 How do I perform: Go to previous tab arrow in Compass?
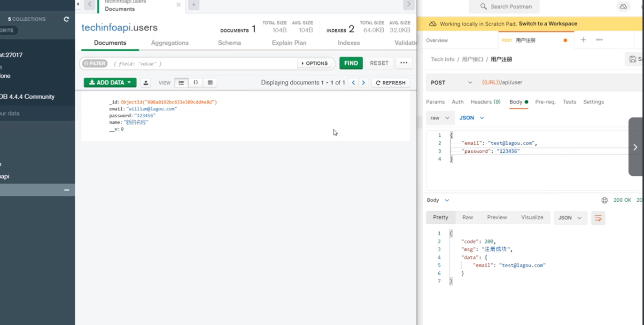(89, 5)
